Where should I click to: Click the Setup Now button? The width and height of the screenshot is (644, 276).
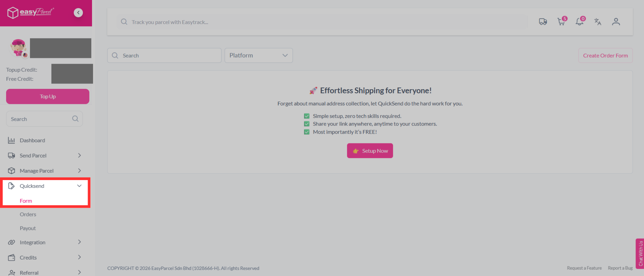coord(370,151)
